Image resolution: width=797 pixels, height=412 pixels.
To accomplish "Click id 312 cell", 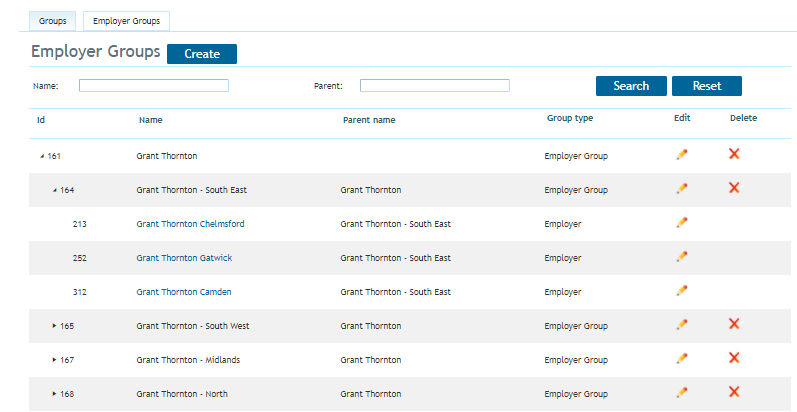I will (x=79, y=292).
